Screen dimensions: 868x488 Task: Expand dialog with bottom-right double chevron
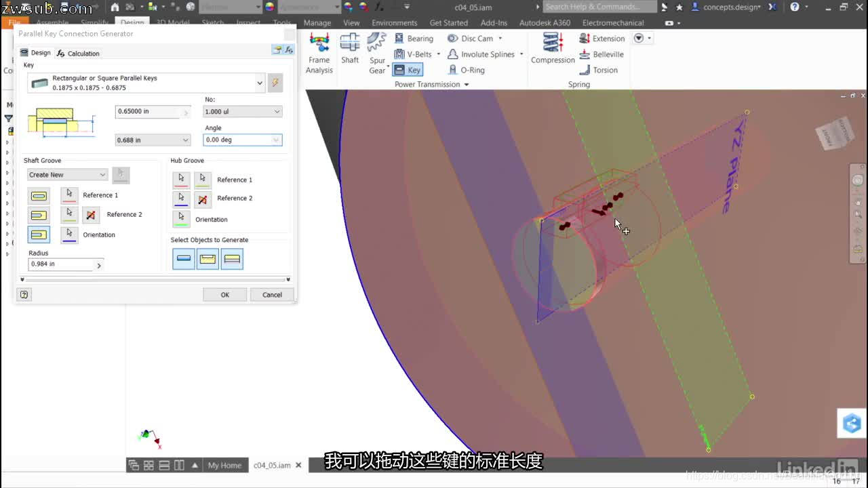[288, 279]
